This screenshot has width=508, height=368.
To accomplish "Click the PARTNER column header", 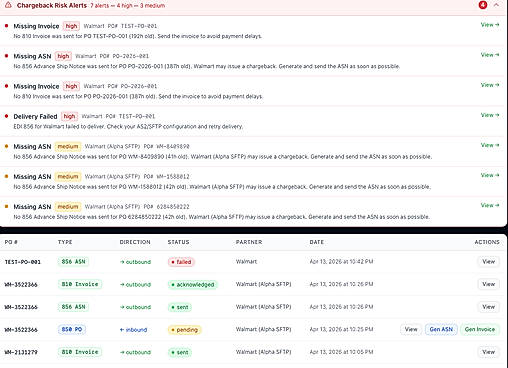I will [249, 242].
